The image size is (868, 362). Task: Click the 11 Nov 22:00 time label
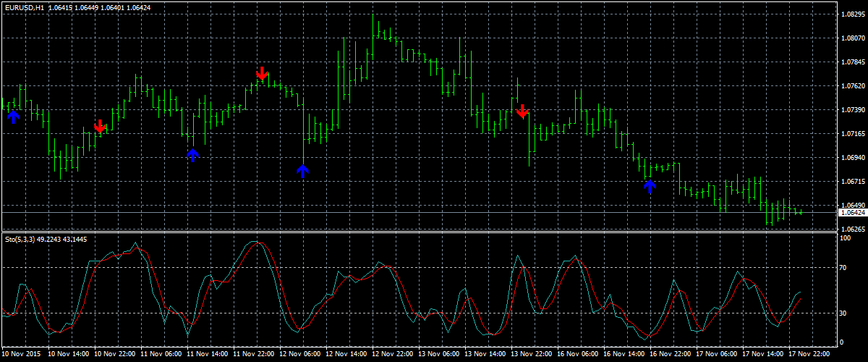point(254,354)
